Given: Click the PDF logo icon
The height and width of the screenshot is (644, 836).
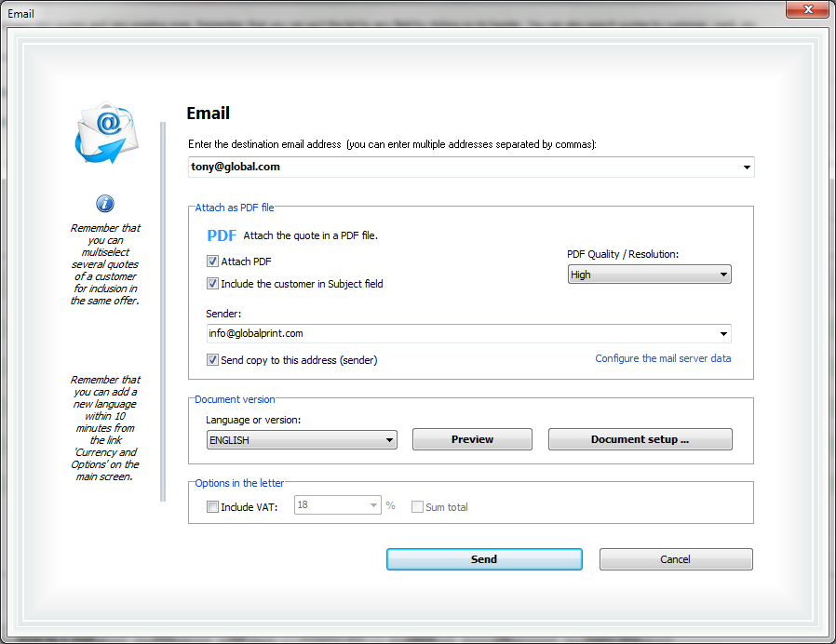Looking at the screenshot, I should [222, 235].
